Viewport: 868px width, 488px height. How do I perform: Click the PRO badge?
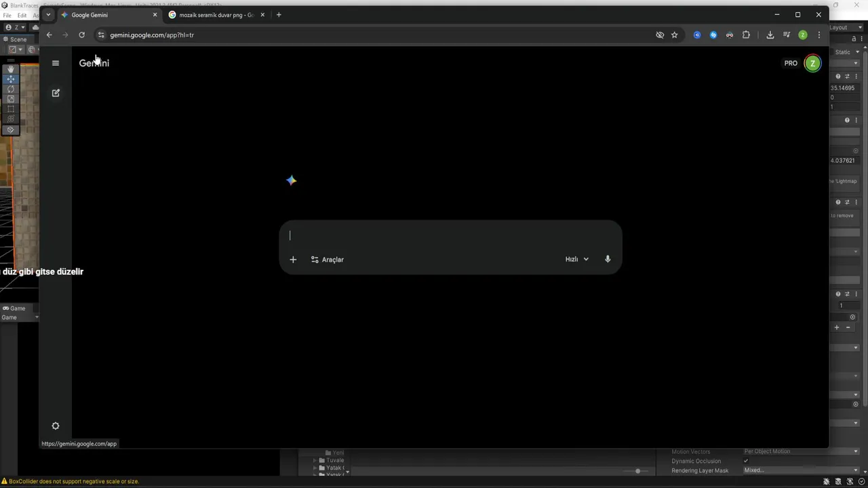click(x=791, y=63)
